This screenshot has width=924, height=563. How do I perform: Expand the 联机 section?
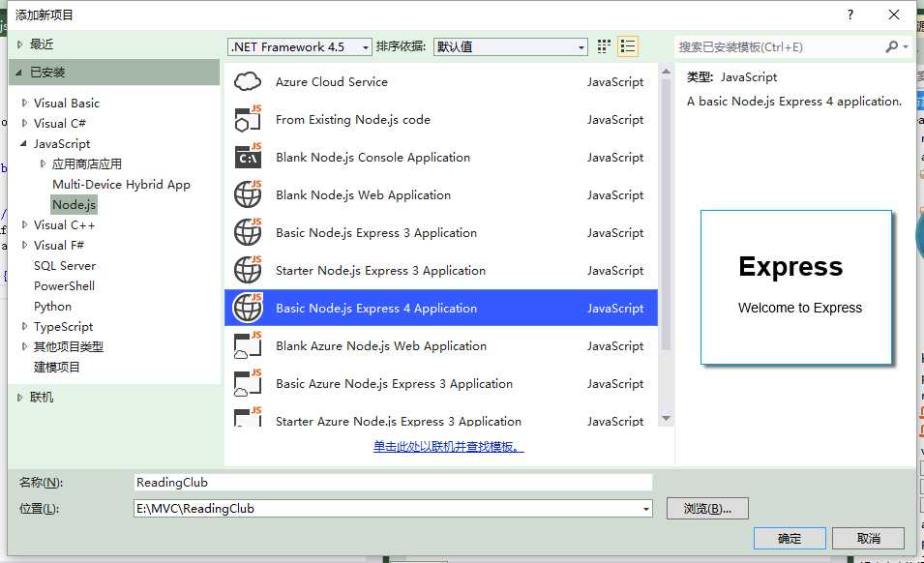pos(19,398)
